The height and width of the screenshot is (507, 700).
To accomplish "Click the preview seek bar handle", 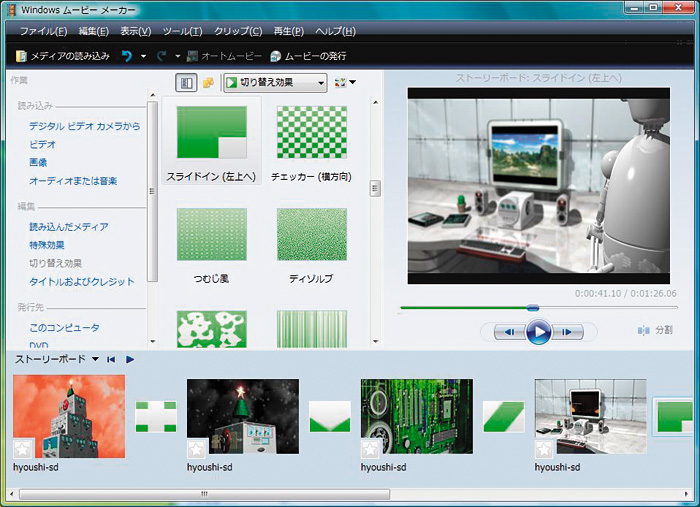I will [x=532, y=308].
